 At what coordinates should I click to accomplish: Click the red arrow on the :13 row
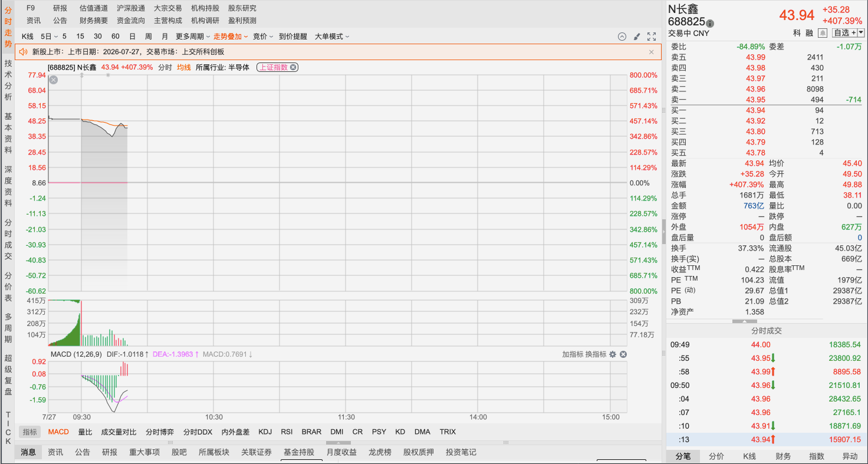click(x=772, y=439)
